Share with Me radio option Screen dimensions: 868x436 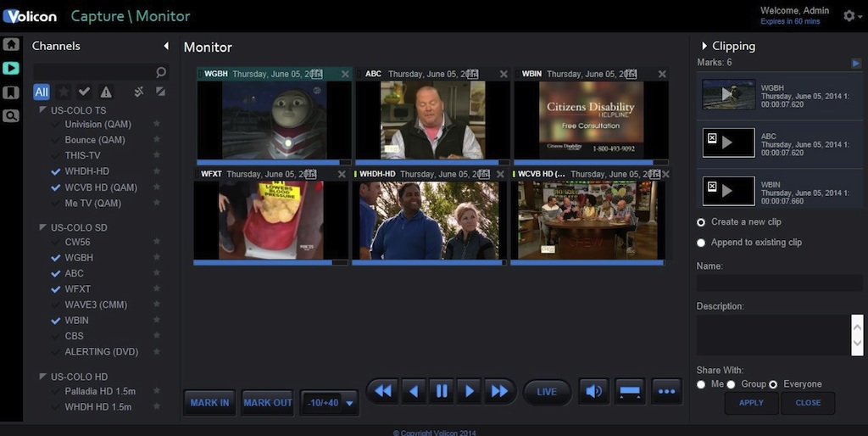701,384
